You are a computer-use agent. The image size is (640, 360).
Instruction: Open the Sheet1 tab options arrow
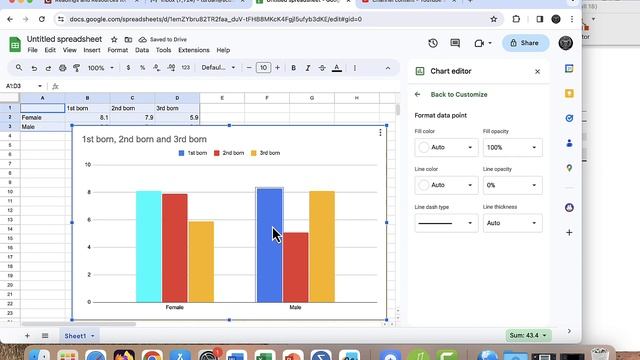click(x=93, y=336)
